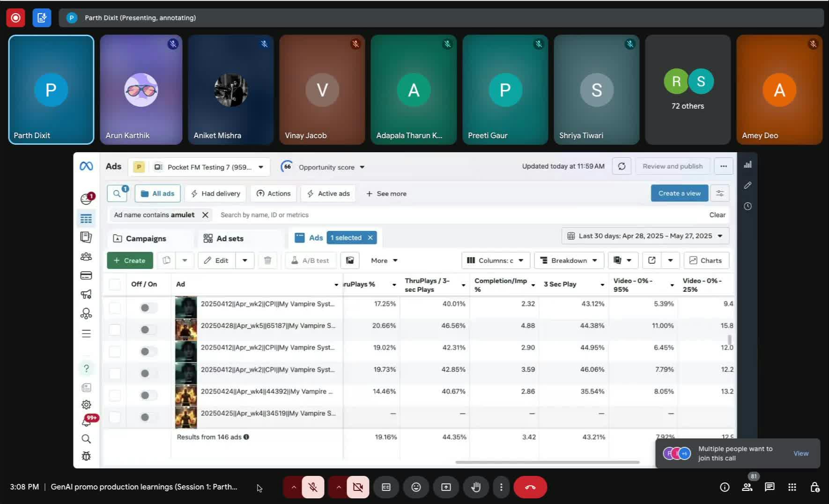Tick the select-all ads header checkbox
This screenshot has height=504, width=829.
click(115, 284)
